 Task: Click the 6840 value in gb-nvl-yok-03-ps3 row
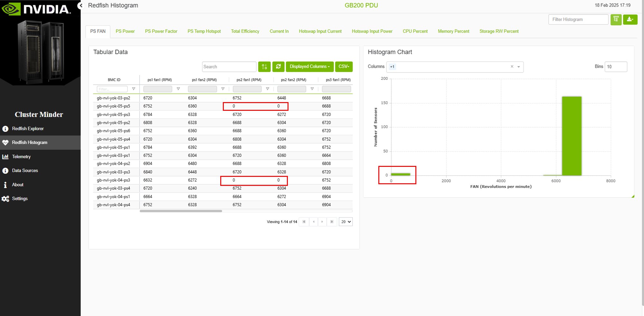(148, 172)
